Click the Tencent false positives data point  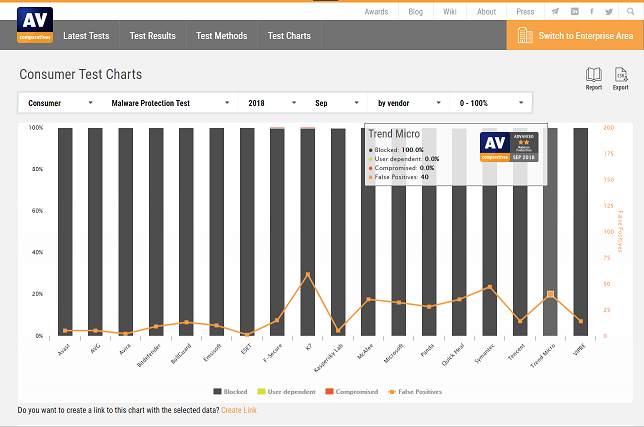[x=520, y=321]
